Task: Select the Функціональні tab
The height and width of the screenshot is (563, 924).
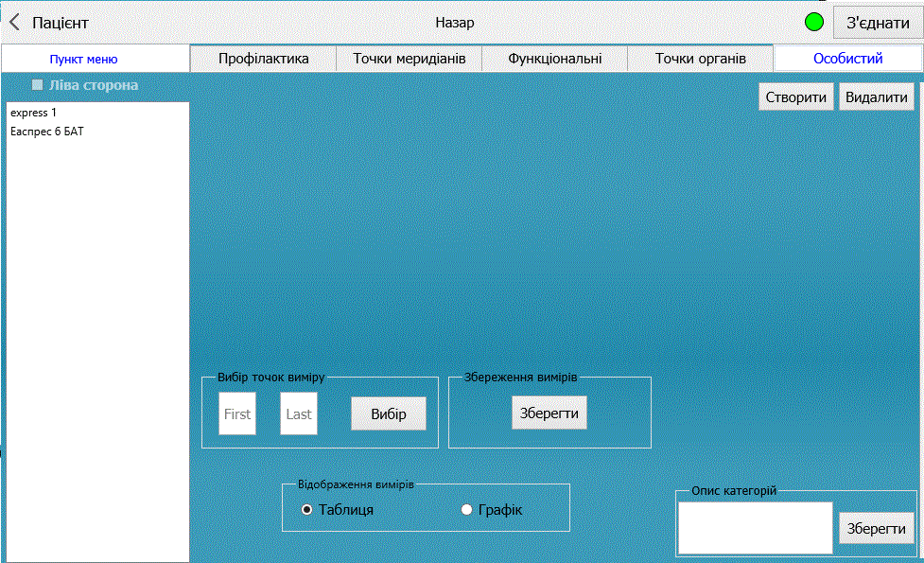Action: pyautogui.click(x=554, y=59)
